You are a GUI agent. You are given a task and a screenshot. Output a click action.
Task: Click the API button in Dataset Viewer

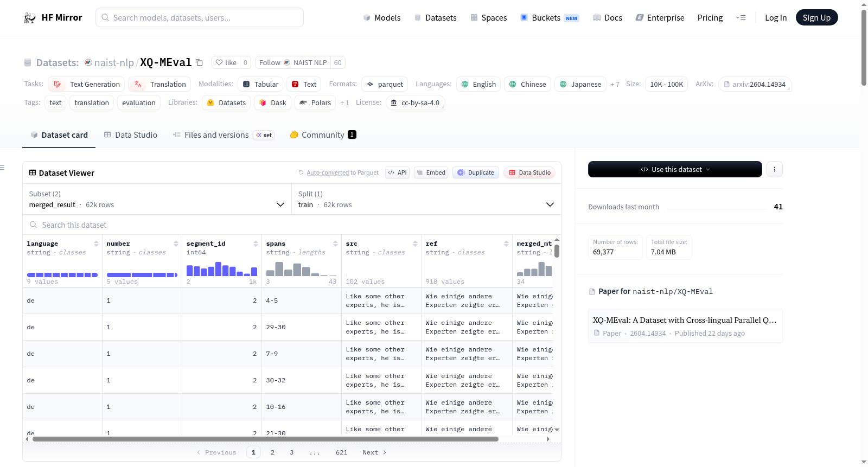click(398, 172)
